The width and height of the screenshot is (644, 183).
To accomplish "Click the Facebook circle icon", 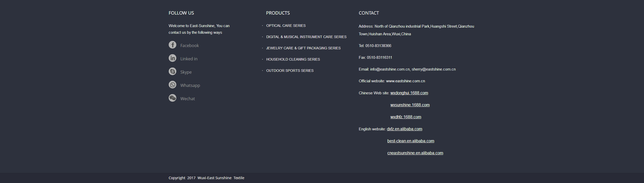I will (172, 45).
